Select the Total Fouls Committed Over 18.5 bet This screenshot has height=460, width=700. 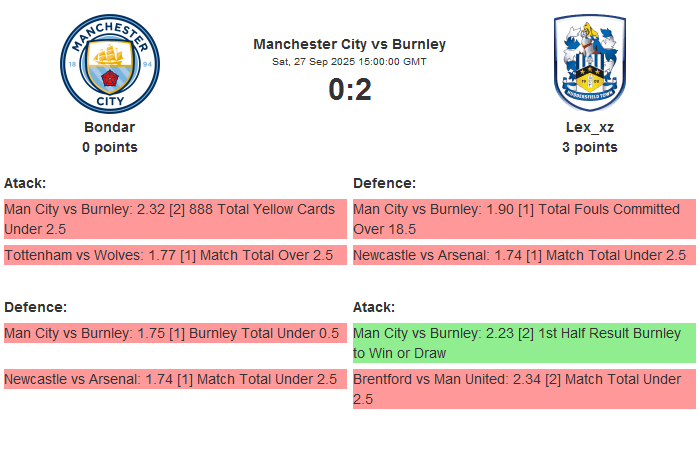tap(524, 219)
